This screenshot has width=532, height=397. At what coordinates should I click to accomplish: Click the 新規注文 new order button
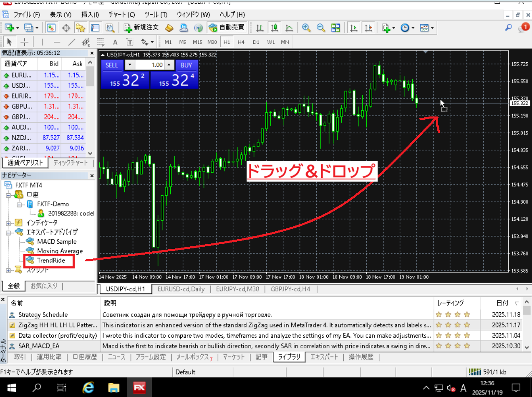[141, 28]
